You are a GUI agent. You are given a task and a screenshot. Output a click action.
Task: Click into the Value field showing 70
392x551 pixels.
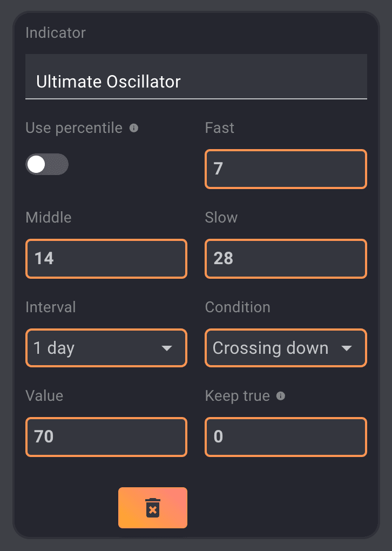(106, 436)
